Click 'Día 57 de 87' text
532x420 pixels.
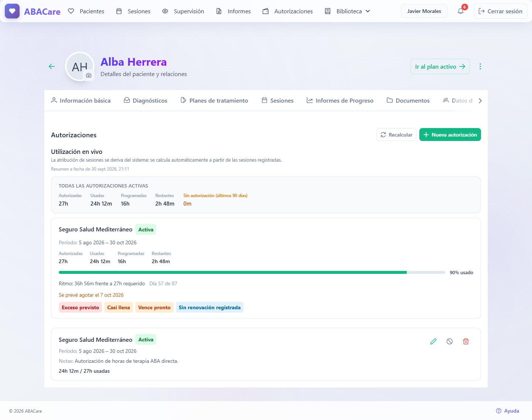(163, 283)
